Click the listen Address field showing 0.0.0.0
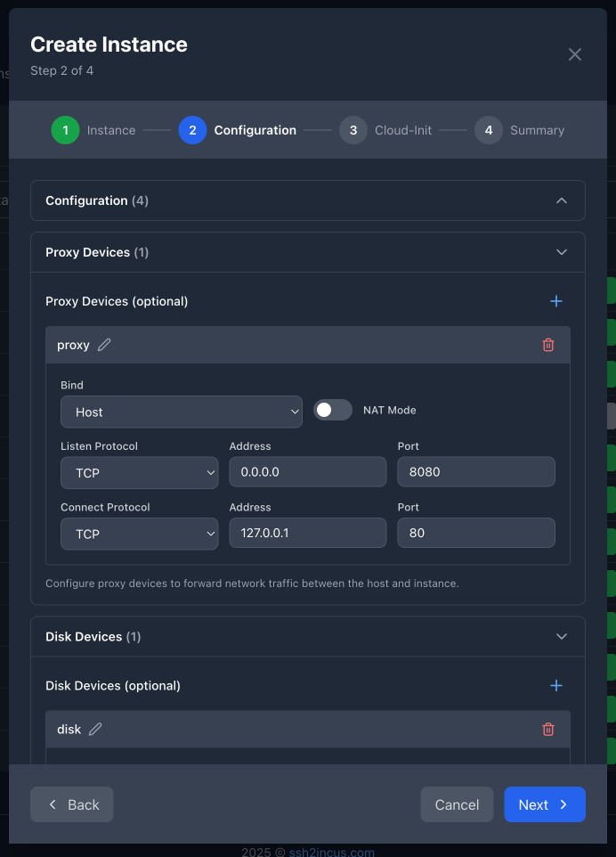Viewport: 616px width, 857px height. [307, 472]
